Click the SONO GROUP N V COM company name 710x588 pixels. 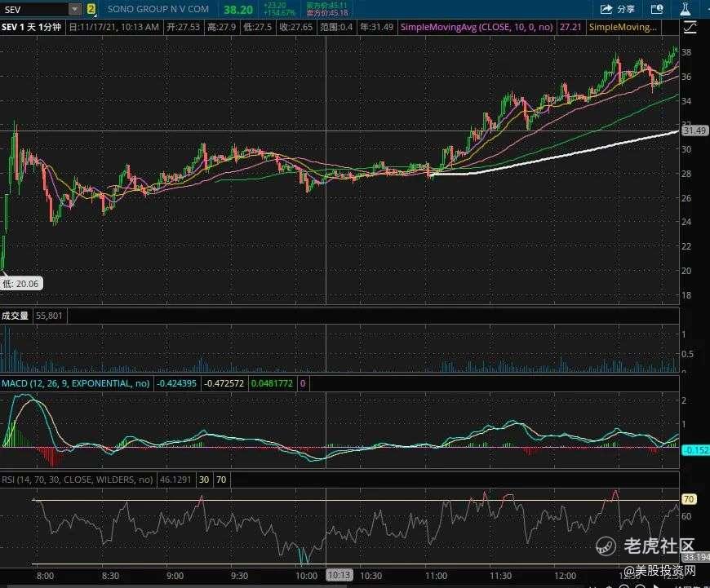158,9
